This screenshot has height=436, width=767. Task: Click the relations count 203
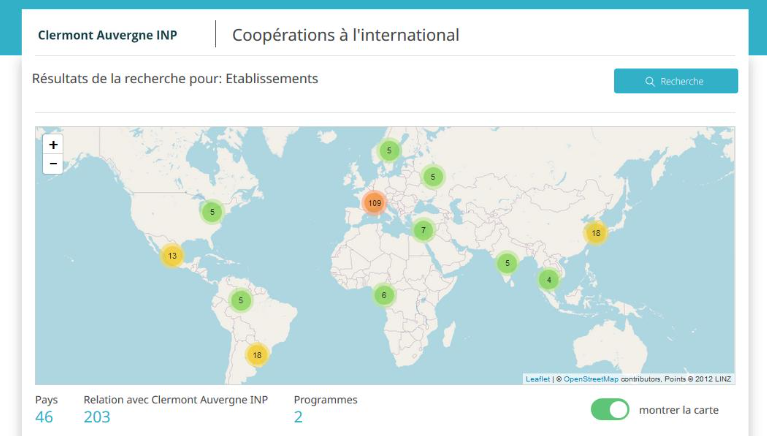97,417
